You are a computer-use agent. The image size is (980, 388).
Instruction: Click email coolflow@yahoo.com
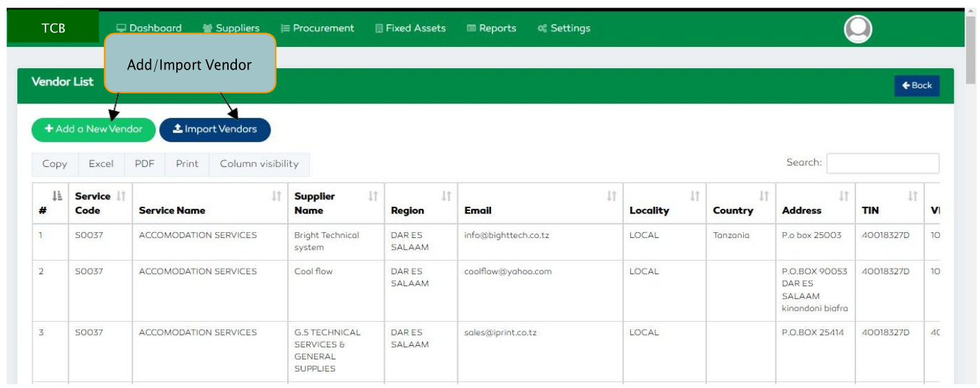[508, 272]
